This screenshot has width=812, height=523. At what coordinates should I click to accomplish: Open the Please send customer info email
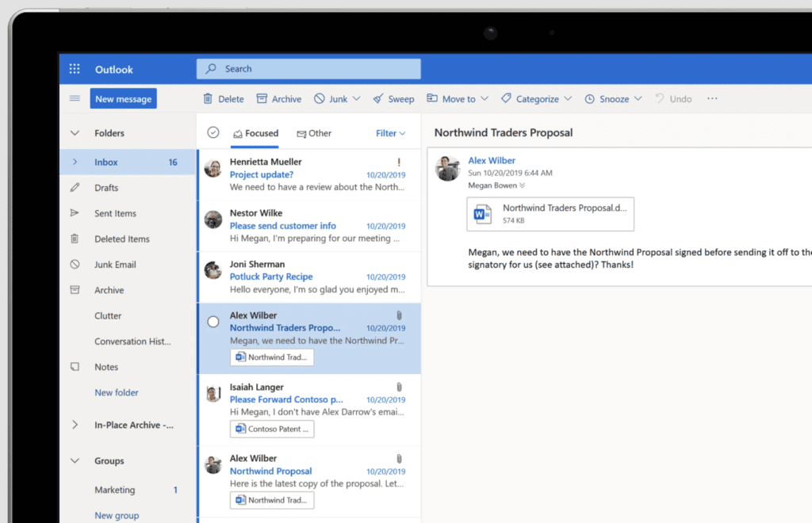coord(309,226)
